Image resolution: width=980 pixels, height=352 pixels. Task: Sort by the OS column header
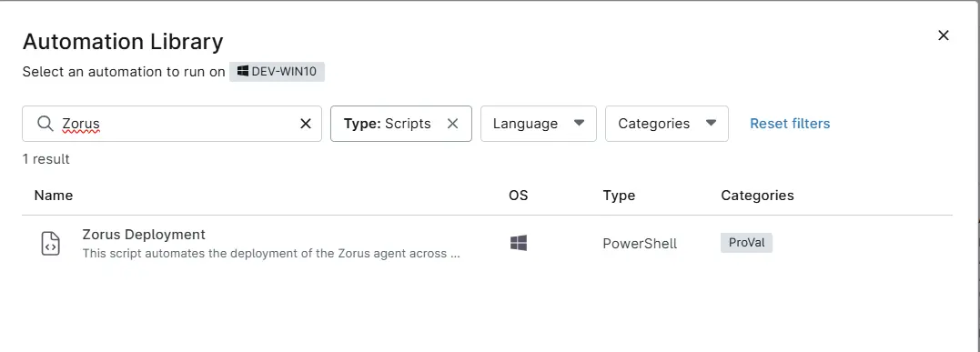coord(518,195)
